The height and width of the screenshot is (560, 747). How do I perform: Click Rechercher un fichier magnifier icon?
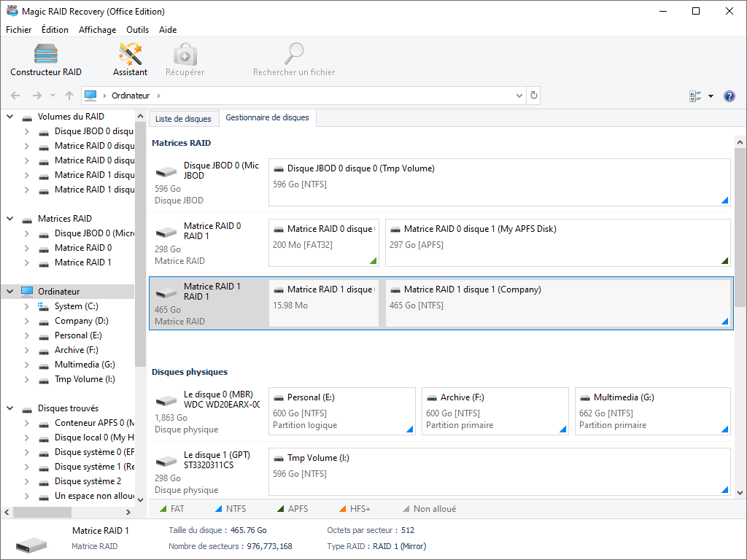point(294,53)
